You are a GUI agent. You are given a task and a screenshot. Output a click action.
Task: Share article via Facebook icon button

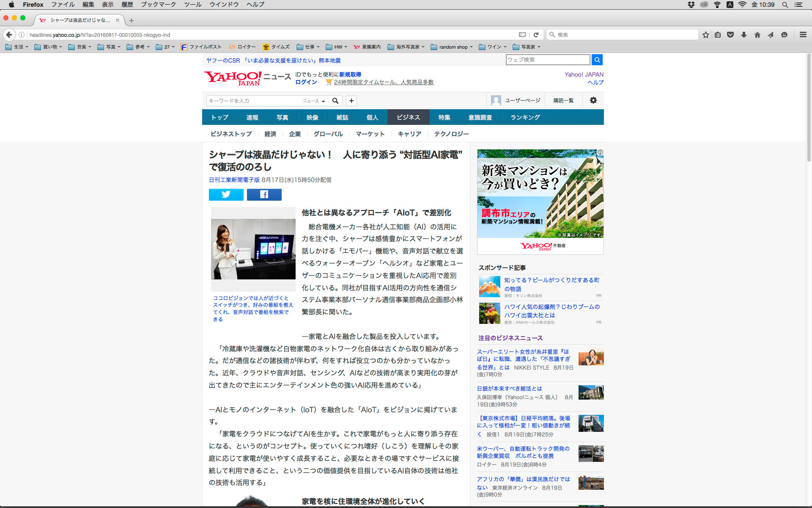264,194
